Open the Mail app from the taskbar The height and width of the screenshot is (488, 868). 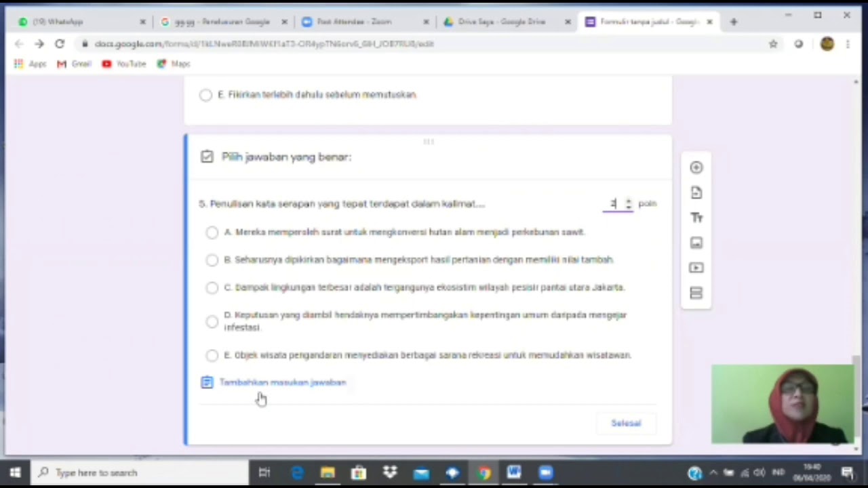[x=421, y=472]
